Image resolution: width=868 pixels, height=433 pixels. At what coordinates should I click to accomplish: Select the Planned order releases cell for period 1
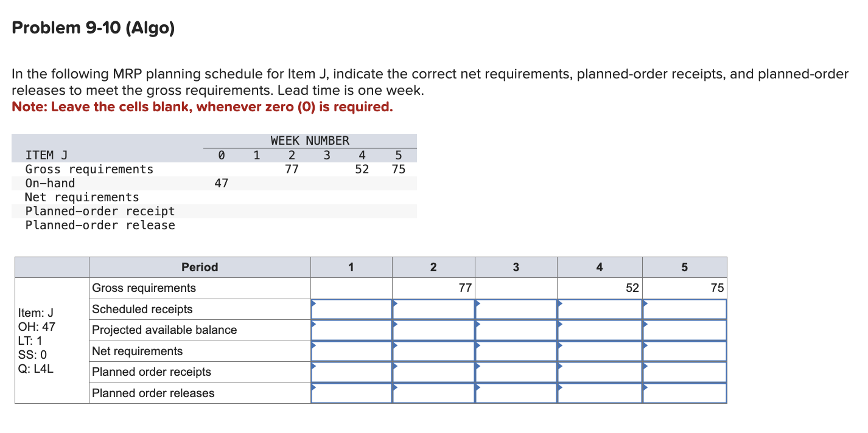point(351,393)
